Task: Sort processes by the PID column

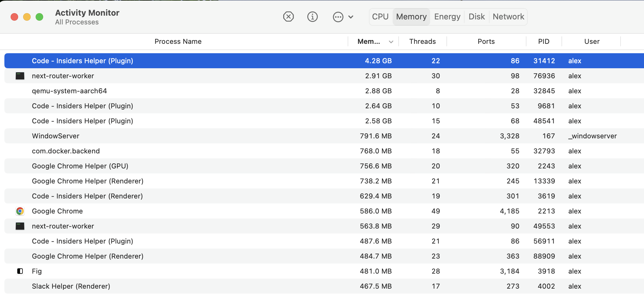Action: tap(544, 41)
